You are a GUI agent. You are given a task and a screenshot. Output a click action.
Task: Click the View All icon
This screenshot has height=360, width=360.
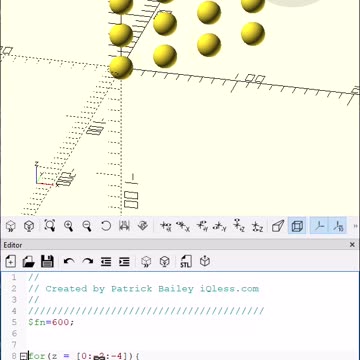point(50,226)
